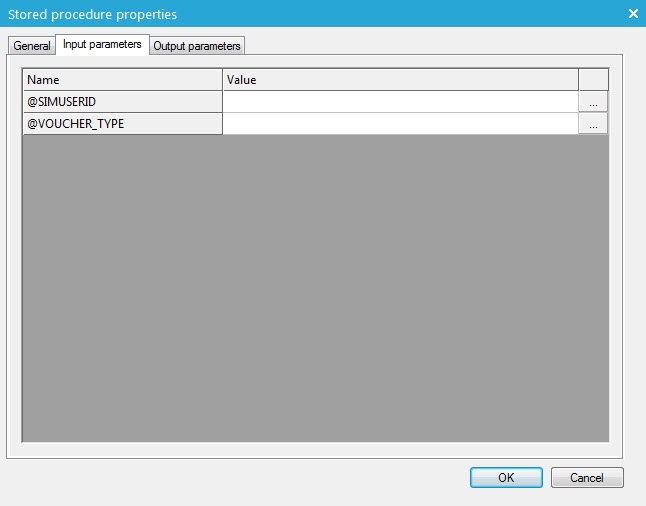
Task: Click the divider between Name and Value headers
Action: (x=222, y=80)
